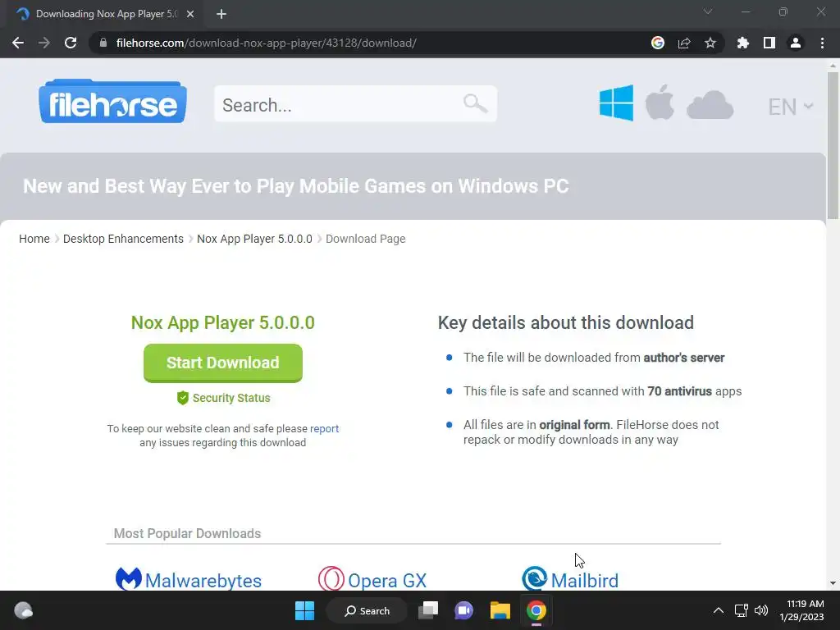Click the report link
Screen dimensions: 840x630
click(325, 428)
